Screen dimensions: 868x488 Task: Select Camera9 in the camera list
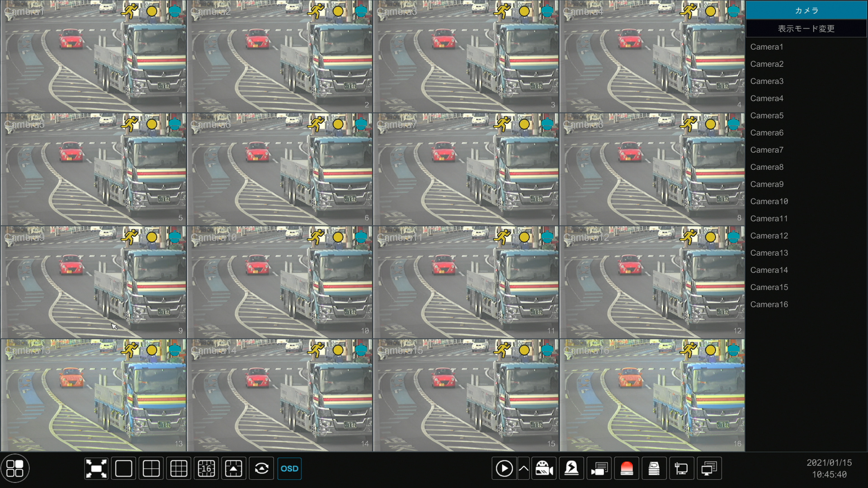point(807,184)
